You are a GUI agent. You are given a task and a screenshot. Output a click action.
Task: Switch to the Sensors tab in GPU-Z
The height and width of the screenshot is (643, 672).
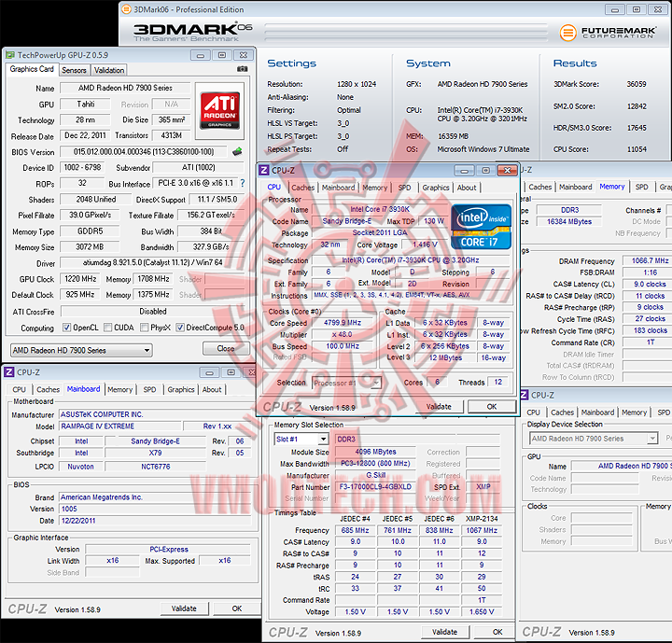click(74, 70)
